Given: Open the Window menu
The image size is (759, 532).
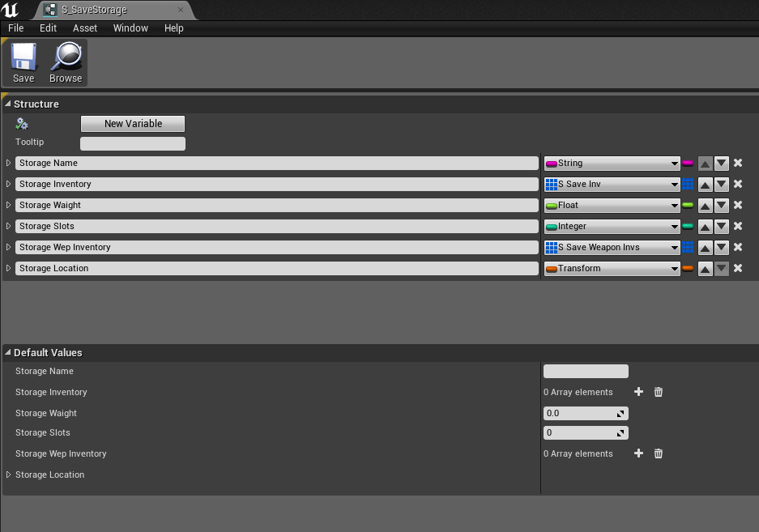Looking at the screenshot, I should (x=130, y=28).
